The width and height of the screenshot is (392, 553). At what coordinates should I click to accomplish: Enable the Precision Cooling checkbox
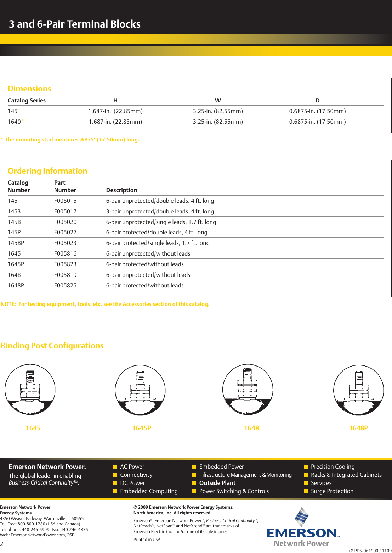pyautogui.click(x=306, y=467)
